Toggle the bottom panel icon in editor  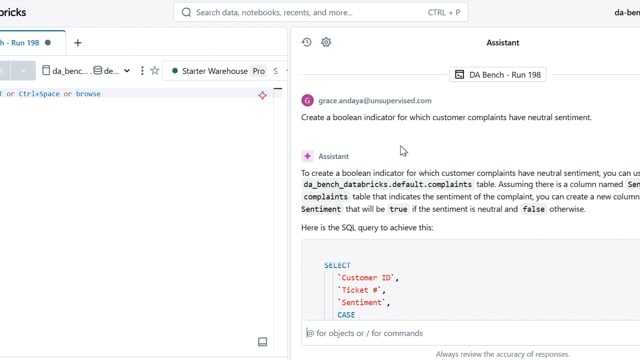click(x=262, y=342)
